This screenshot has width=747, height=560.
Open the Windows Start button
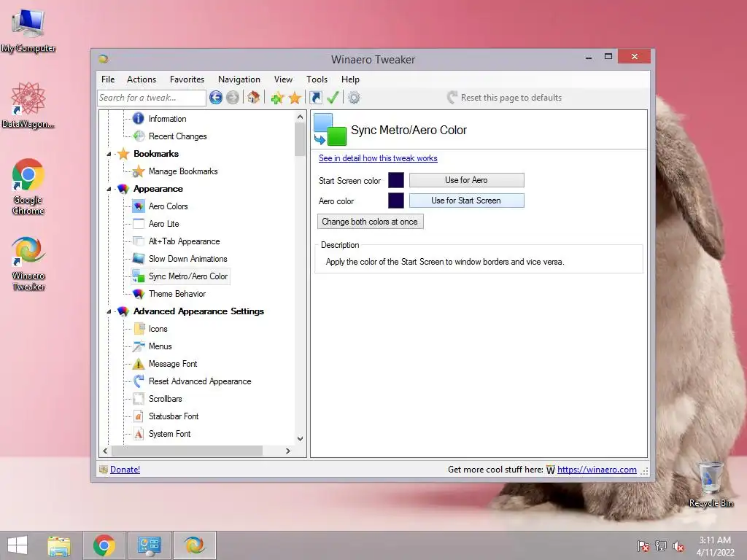[x=18, y=545]
